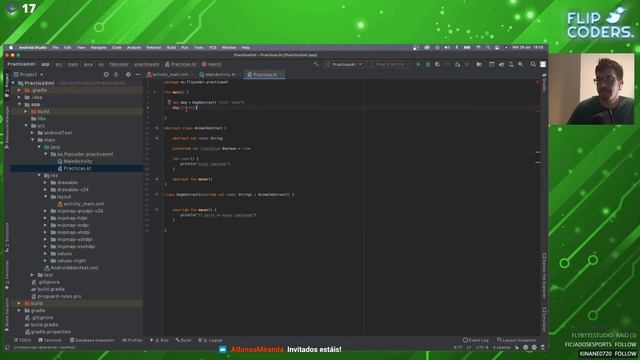Viewport: 640px width, 360px height.
Task: Toggle the Resource Manager side tab
Action: tap(7, 127)
